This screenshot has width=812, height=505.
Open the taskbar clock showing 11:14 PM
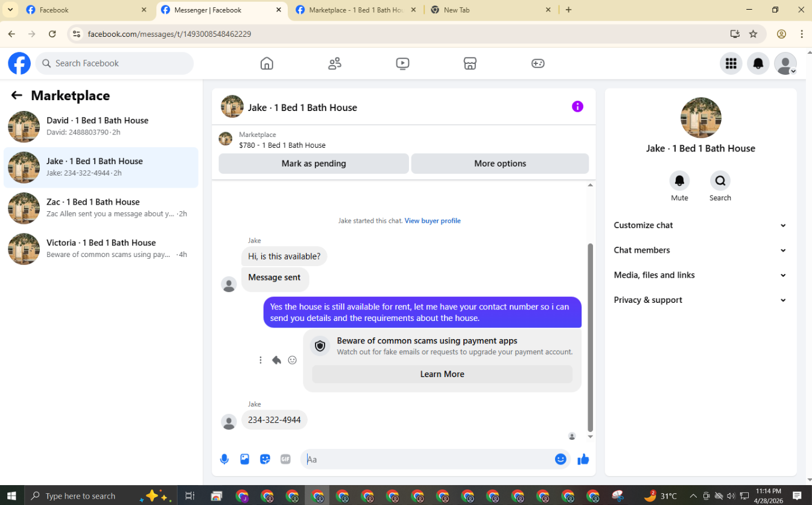[x=768, y=496]
